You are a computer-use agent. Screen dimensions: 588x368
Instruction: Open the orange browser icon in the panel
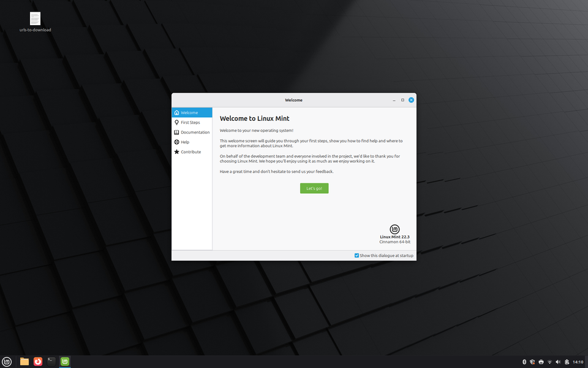(38, 362)
